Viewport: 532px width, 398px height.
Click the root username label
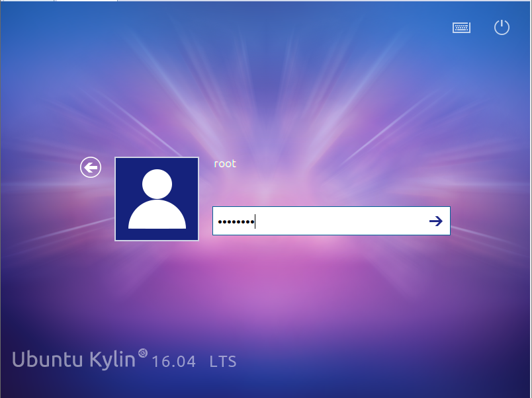[225, 164]
